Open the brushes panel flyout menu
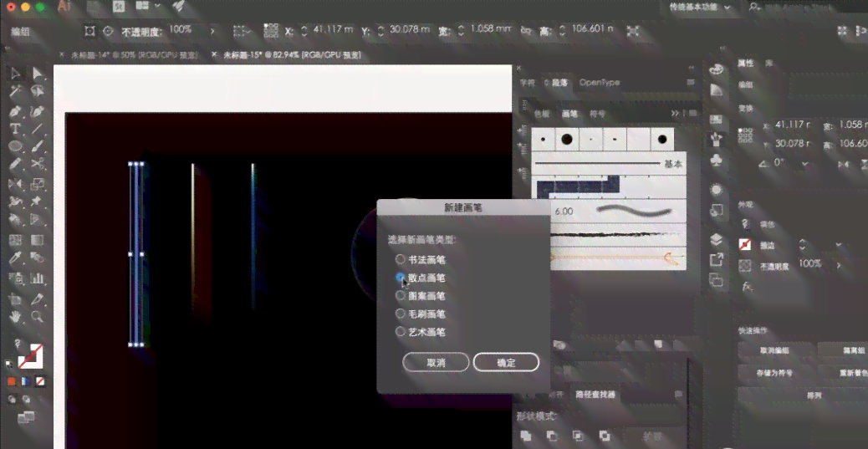 692,114
